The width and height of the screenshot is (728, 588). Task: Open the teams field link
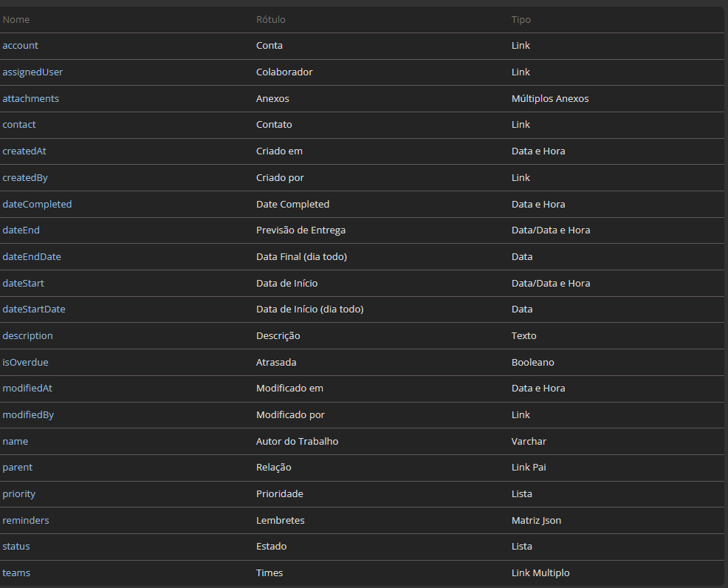(16, 573)
